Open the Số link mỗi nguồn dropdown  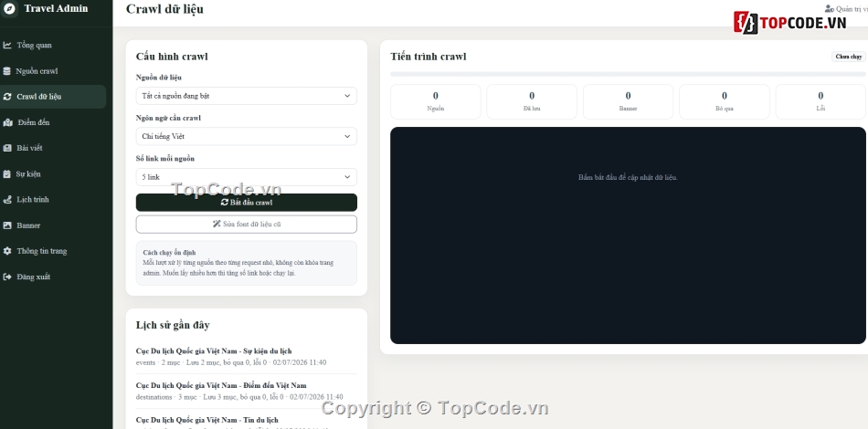(247, 177)
